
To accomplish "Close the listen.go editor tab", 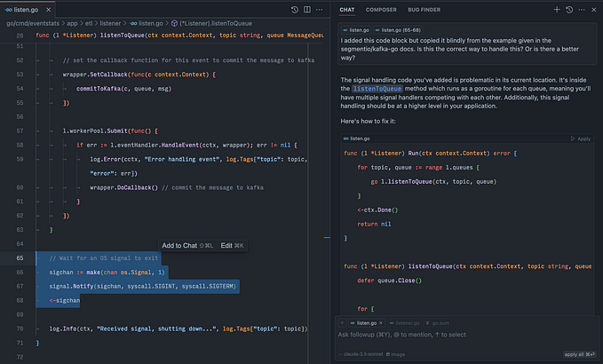I will click(49, 10).
